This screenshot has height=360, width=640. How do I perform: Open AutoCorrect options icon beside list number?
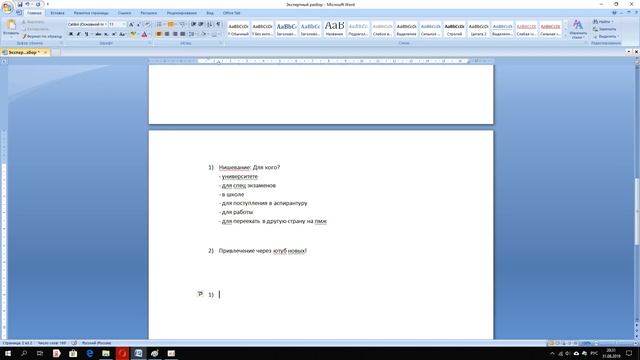(x=200, y=293)
